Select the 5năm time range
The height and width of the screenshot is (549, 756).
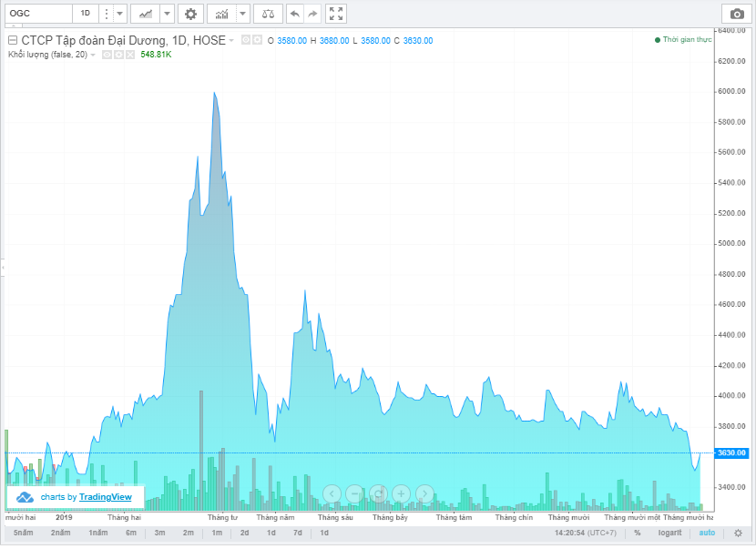tap(23, 533)
